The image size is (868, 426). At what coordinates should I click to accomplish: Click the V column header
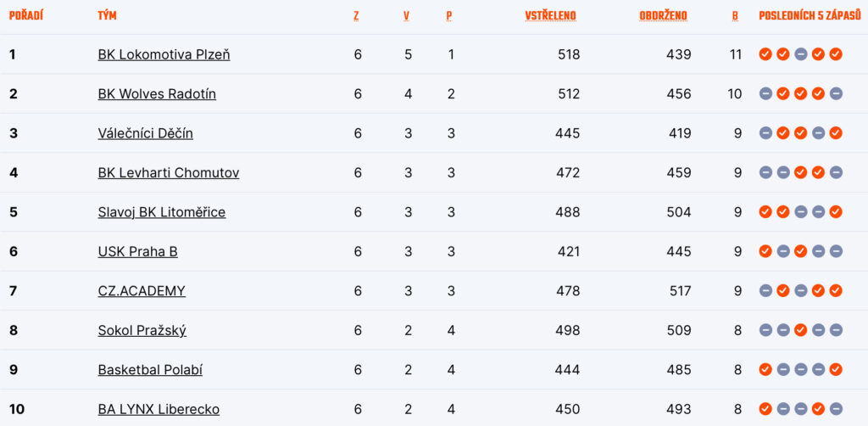(x=407, y=16)
